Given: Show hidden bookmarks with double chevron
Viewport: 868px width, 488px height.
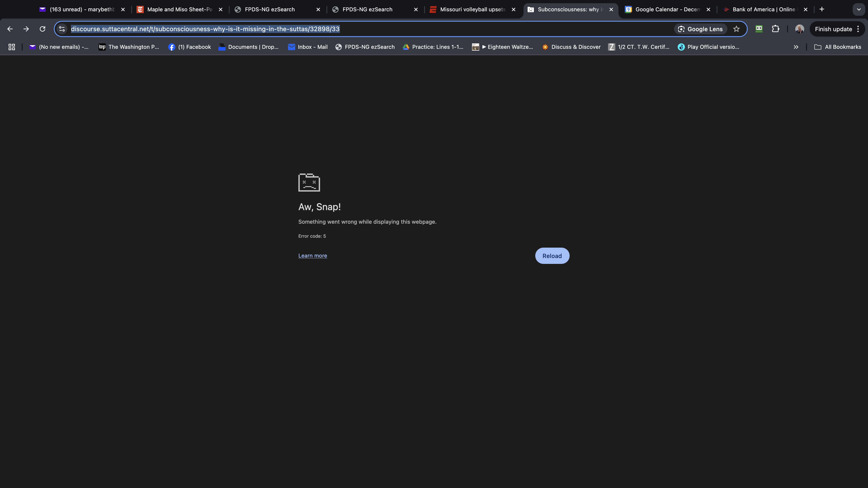Looking at the screenshot, I should (796, 47).
